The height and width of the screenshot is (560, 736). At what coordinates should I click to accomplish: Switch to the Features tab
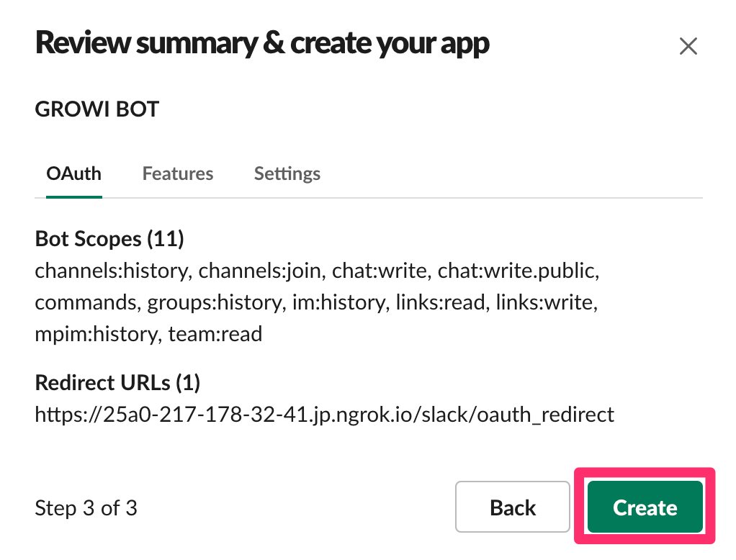[x=177, y=173]
